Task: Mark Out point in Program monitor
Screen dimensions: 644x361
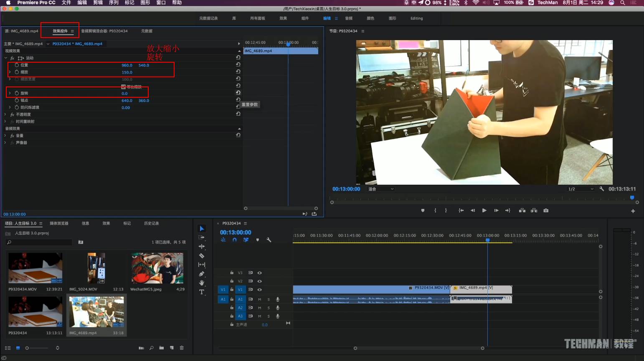Action: point(446,211)
